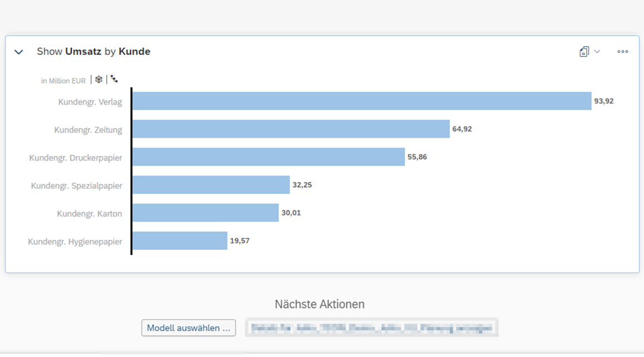
Task: Click the blurred suggested action button
Action: coord(372,328)
